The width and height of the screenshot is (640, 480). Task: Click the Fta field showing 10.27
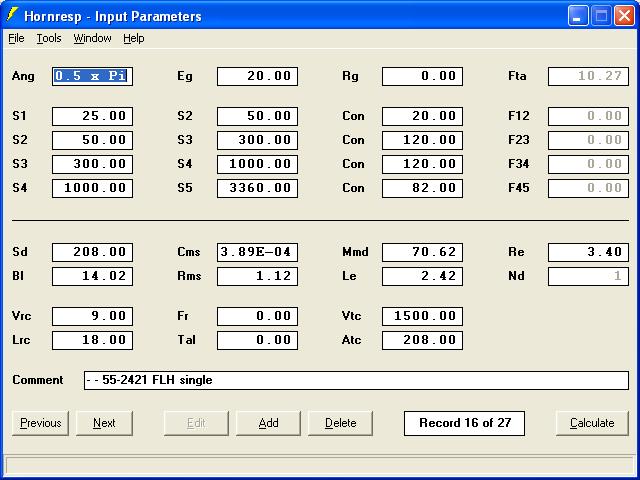pos(588,76)
